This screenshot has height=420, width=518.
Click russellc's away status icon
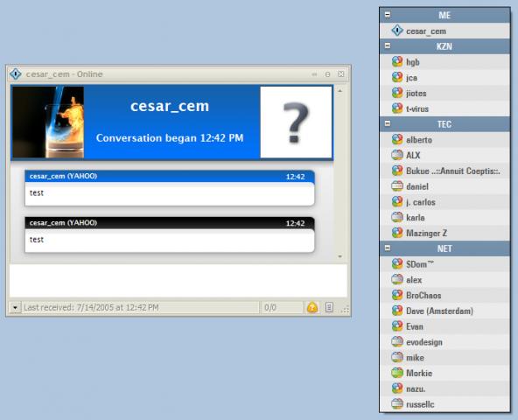(x=396, y=403)
